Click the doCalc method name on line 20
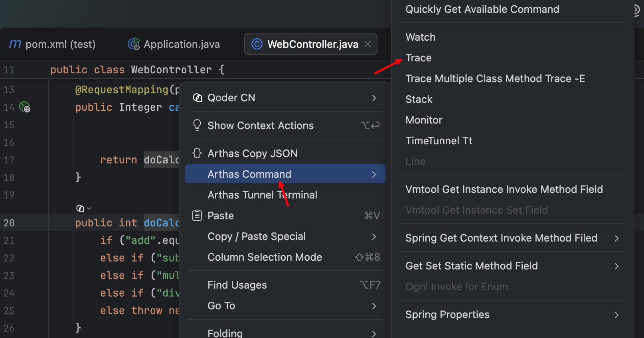Viewport: 644px width, 338px height. point(162,223)
